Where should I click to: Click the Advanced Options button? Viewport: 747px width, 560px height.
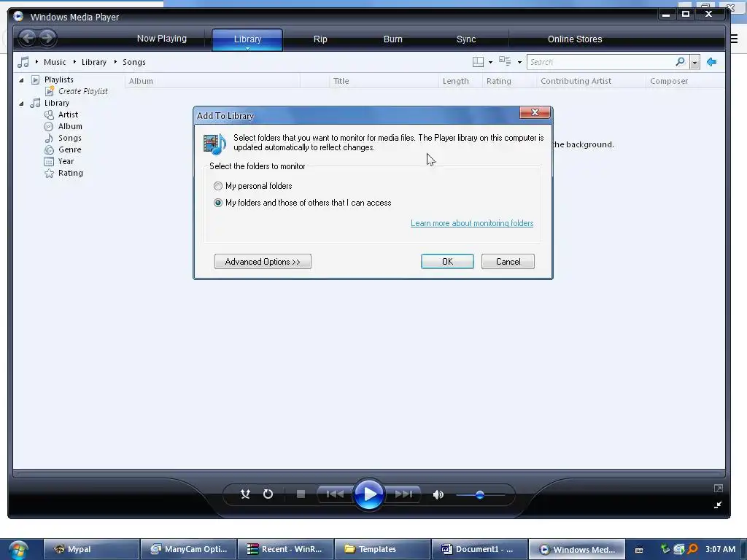pos(263,262)
